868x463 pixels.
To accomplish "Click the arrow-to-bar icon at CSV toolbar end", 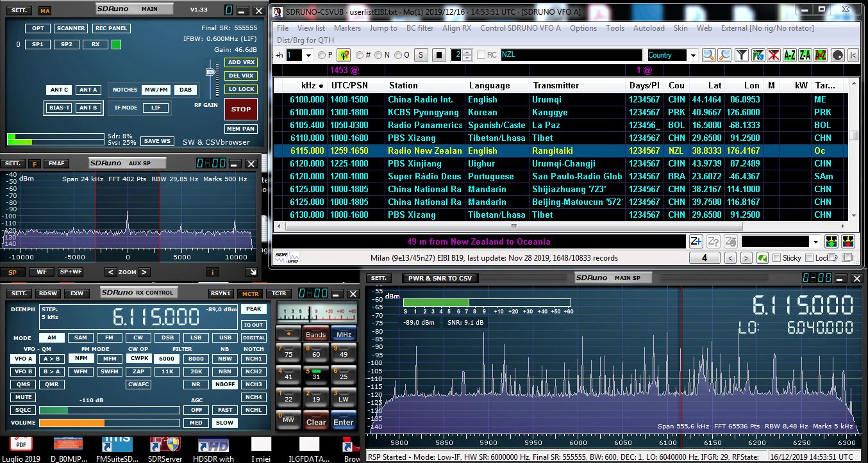I will (x=853, y=55).
